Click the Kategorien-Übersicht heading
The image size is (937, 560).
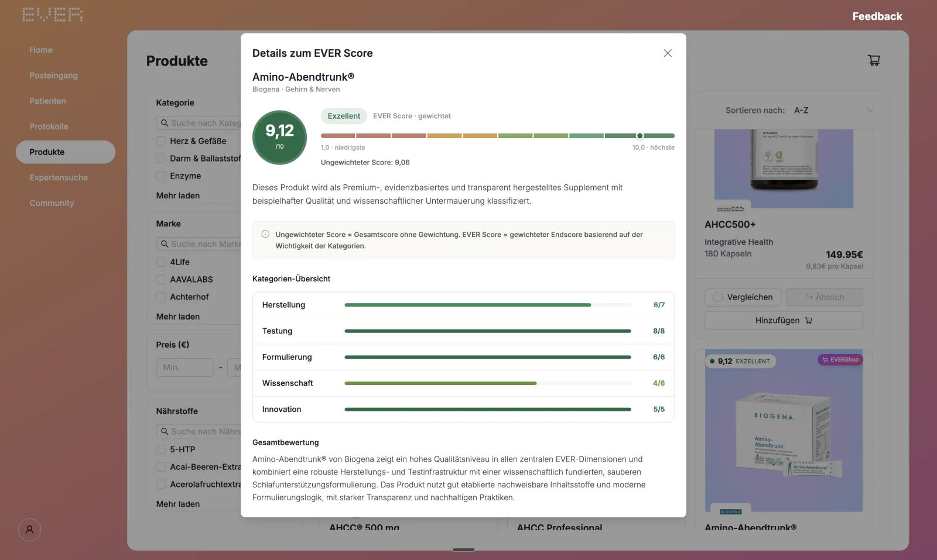[x=291, y=279]
